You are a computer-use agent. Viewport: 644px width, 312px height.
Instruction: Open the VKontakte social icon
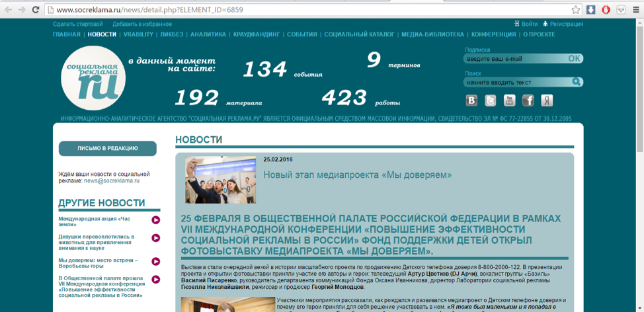click(x=471, y=100)
